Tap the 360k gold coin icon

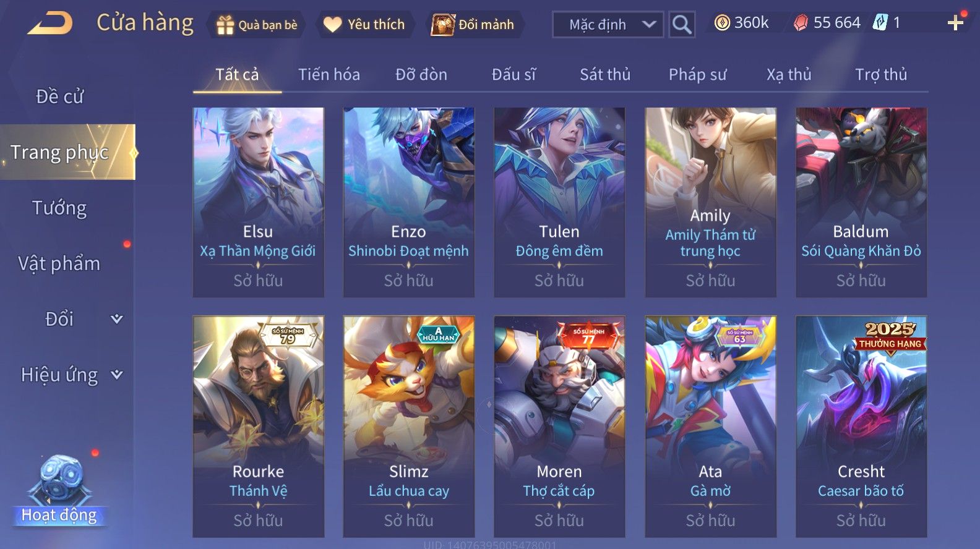coord(721,23)
